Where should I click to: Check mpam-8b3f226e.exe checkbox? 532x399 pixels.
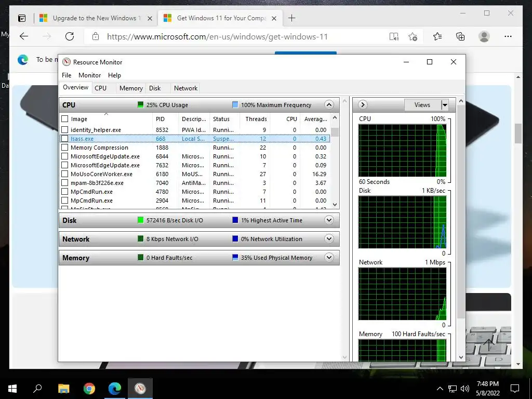click(x=65, y=183)
